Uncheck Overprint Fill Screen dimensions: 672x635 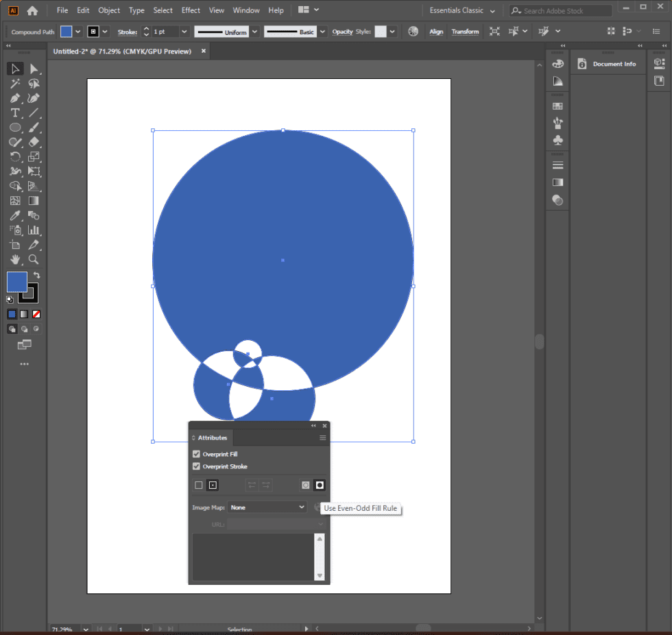tap(196, 454)
